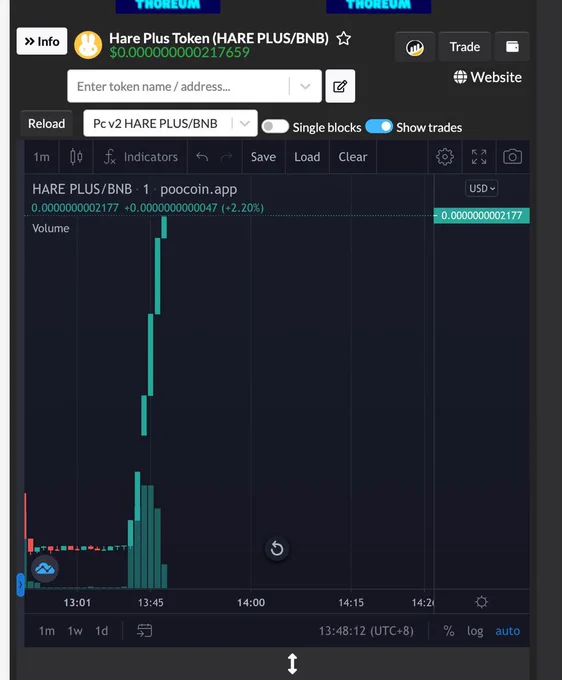Image resolution: width=562 pixels, height=680 pixels.
Task: Save the chart layout
Action: 263,157
